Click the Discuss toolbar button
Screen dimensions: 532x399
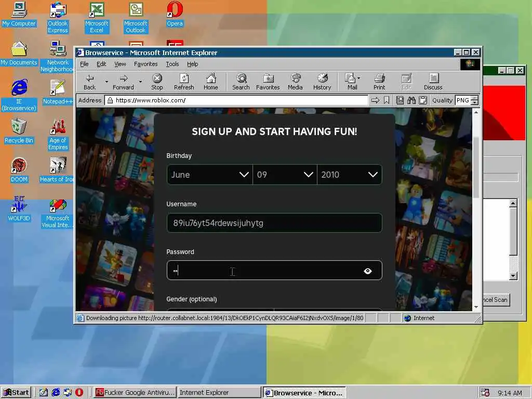click(x=433, y=82)
